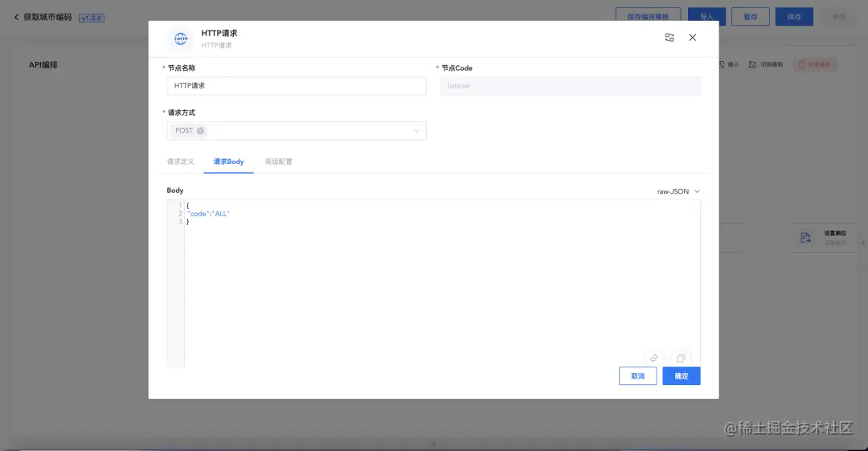Click the POST tag label text

tap(184, 131)
